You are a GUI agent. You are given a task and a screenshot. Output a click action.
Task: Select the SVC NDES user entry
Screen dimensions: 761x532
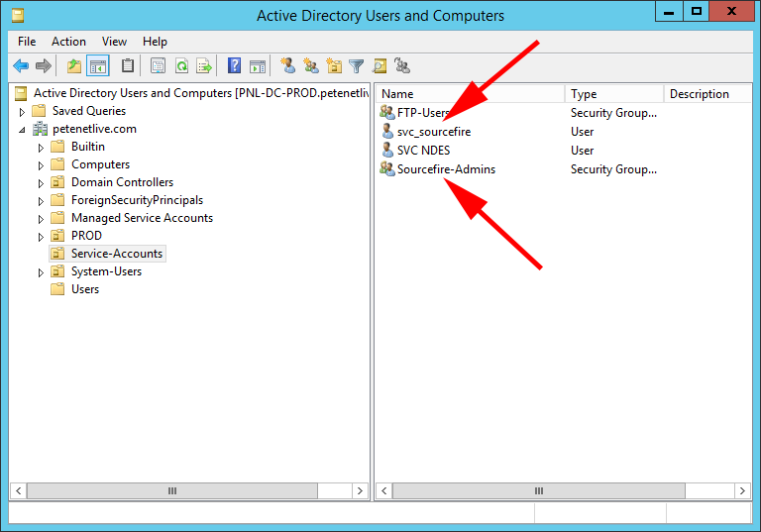point(423,151)
